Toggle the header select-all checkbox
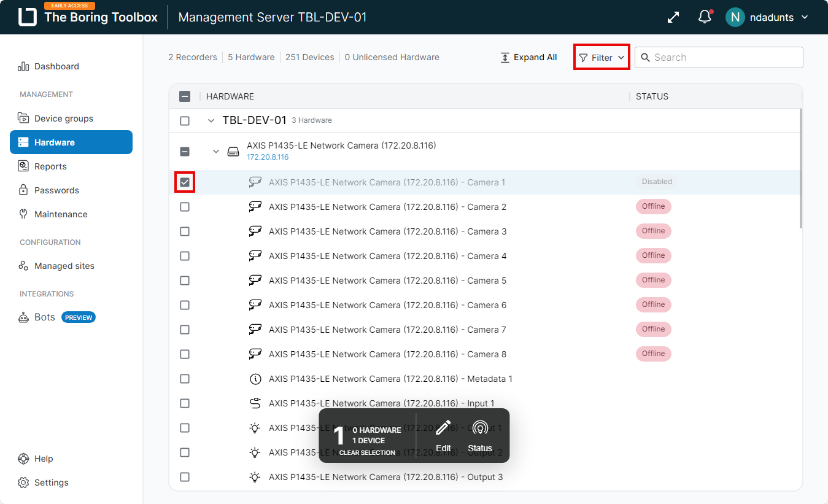Screen dimensions: 828x504 [185, 96]
